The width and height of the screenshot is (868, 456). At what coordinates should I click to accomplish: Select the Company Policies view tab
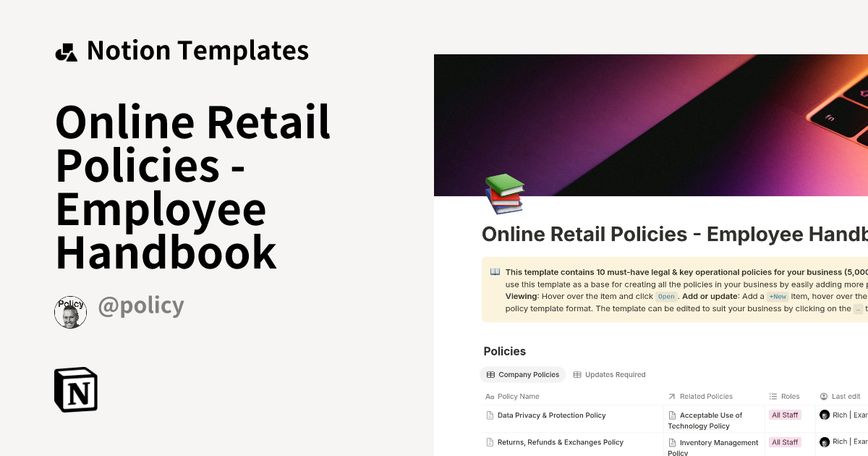[522, 374]
